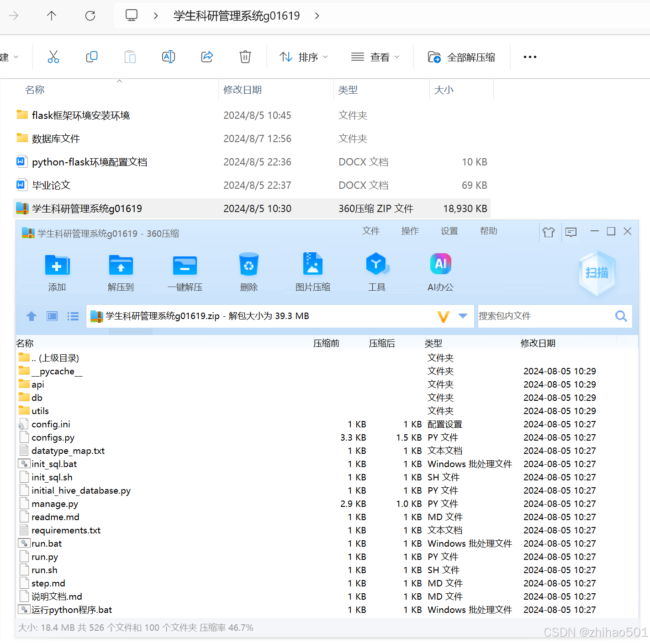Image resolution: width=650 pixels, height=644 pixels.
Task: Click the refresh icon in Explorer toolbar
Action: 90,15
